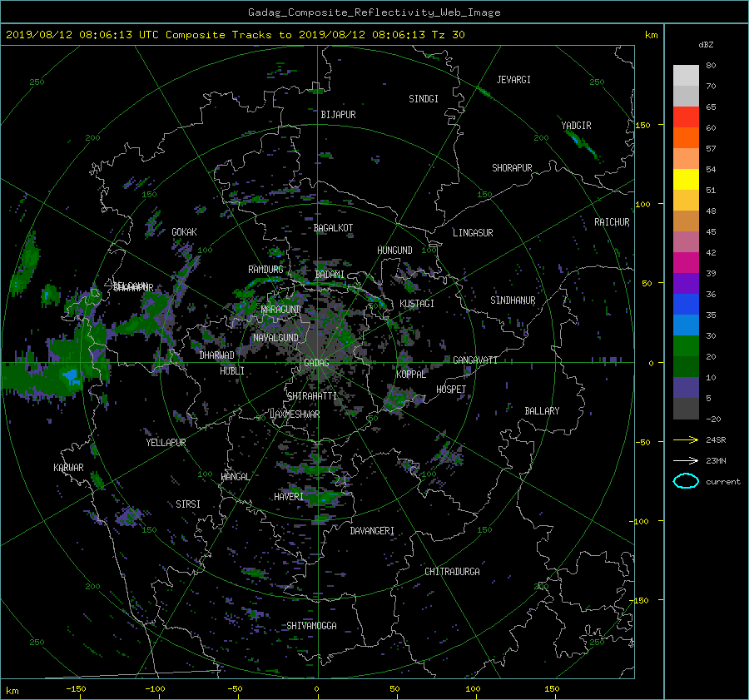The height and width of the screenshot is (700, 749).
Task: Click the dBZ legend heading
Action: 706,44
